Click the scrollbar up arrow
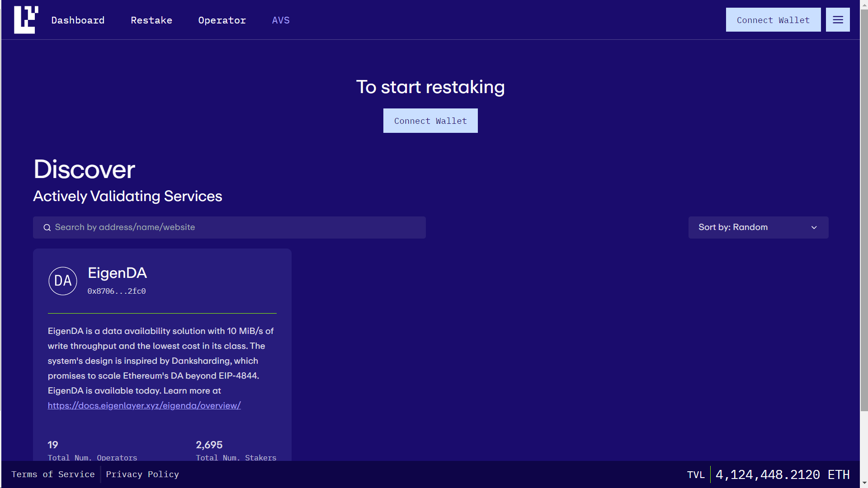The width and height of the screenshot is (868, 488). click(x=864, y=4)
